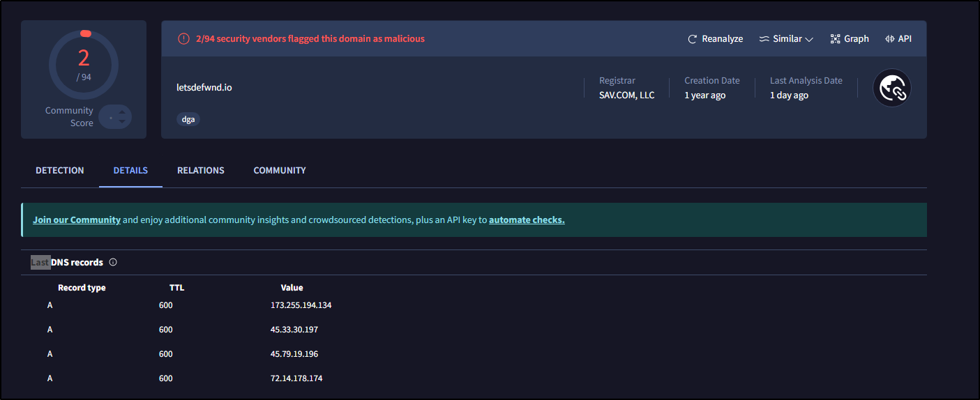This screenshot has height=400, width=980.
Task: Click the Reanalyze refresh icon
Action: pyautogui.click(x=693, y=39)
